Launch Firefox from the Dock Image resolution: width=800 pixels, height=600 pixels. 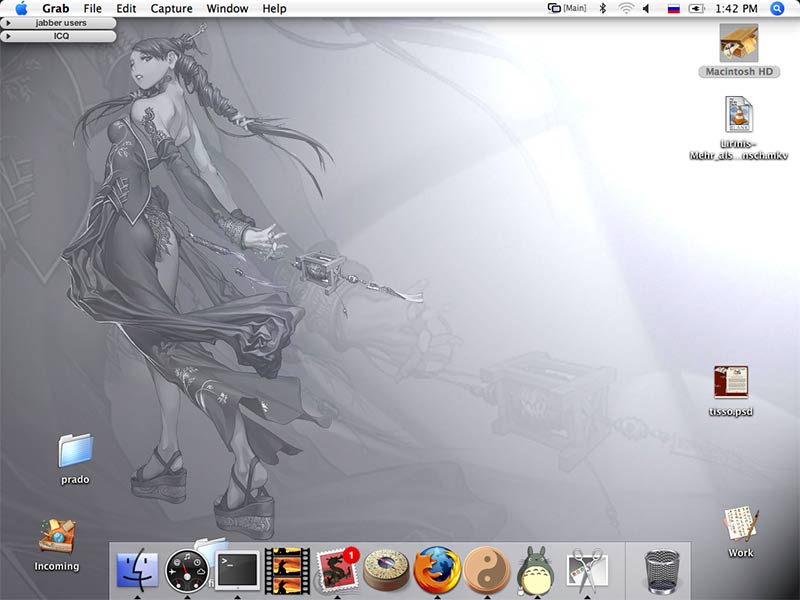(x=437, y=569)
